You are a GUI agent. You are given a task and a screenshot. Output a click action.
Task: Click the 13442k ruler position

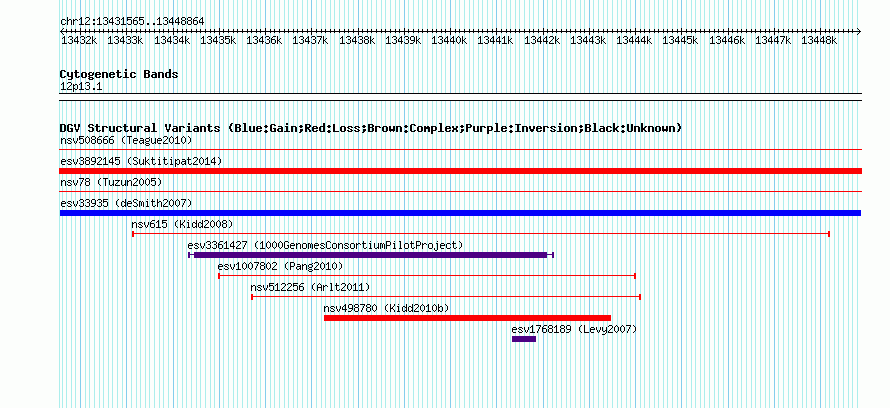[541, 40]
